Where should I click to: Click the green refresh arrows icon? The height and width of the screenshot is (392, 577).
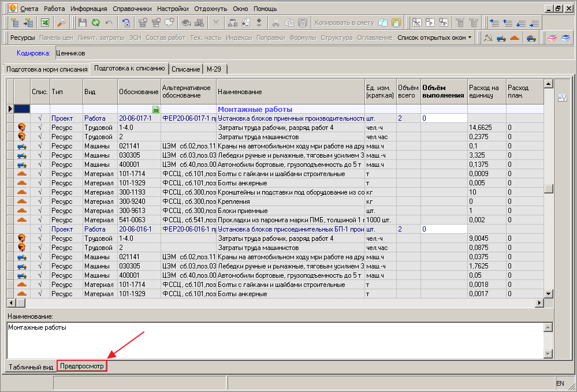click(96, 23)
